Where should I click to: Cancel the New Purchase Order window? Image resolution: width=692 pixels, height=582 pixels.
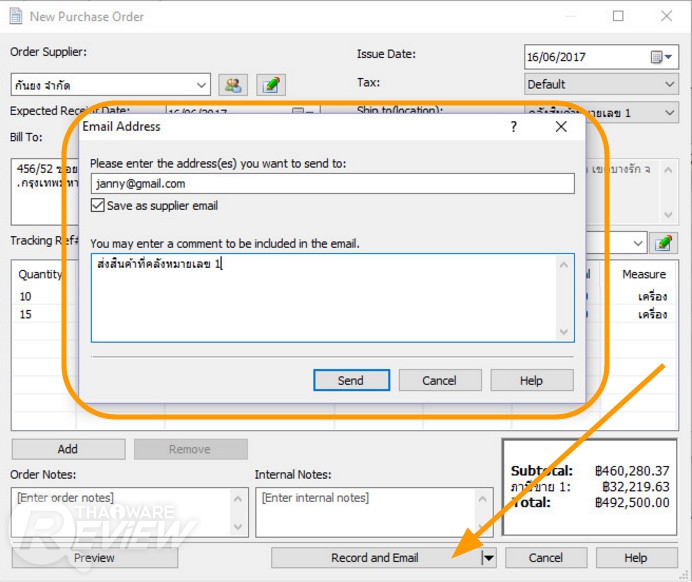pos(546,558)
